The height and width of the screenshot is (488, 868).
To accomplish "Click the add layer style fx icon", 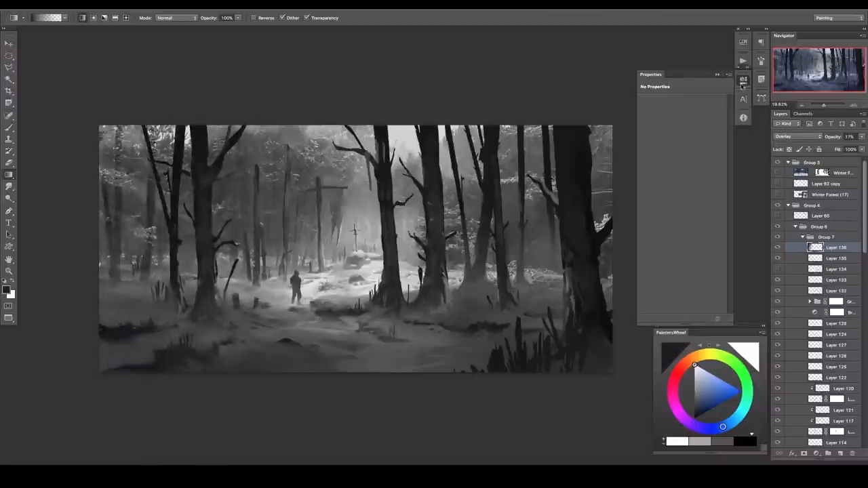I will (x=791, y=453).
